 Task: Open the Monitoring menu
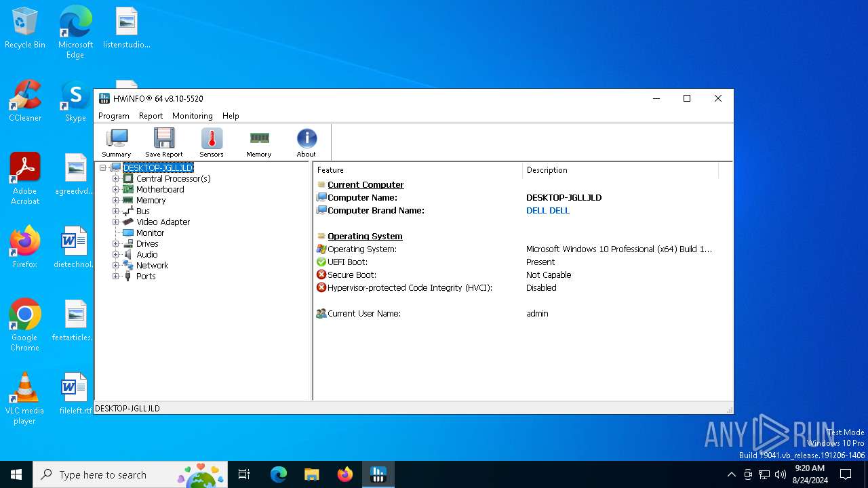pos(193,116)
